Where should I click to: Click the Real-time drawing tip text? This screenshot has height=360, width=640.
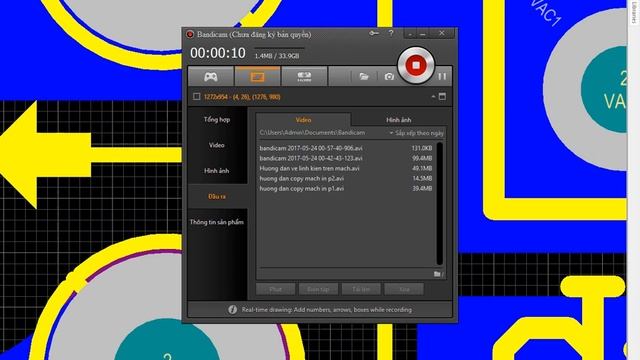click(327, 310)
